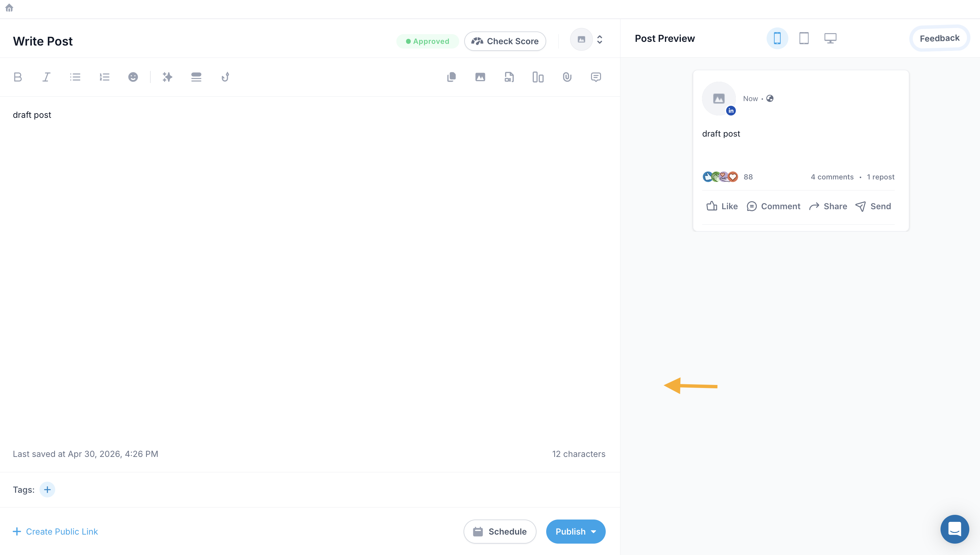This screenshot has width=980, height=555.
Task: Attach a file with paperclip icon
Action: coord(567,77)
